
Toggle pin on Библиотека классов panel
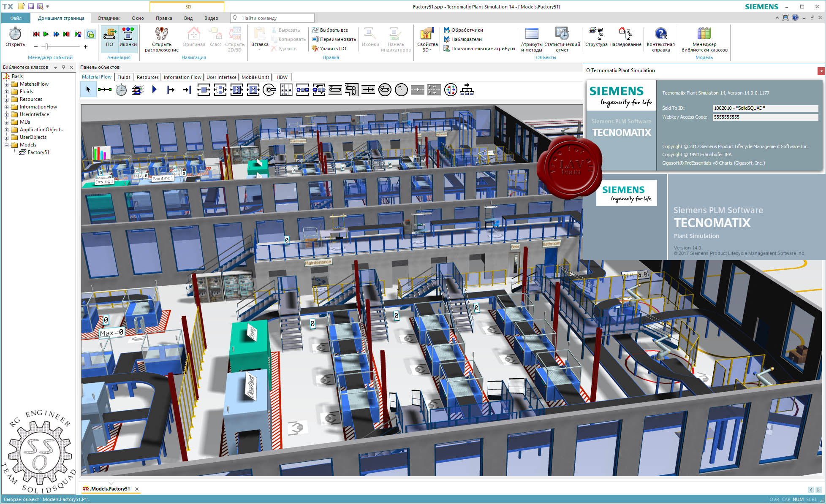(63, 67)
